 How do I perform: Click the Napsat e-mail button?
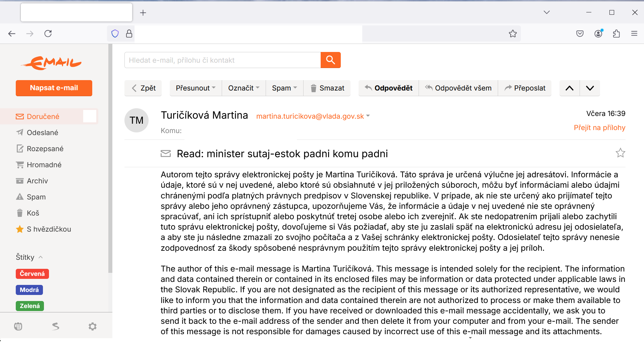pyautogui.click(x=54, y=88)
